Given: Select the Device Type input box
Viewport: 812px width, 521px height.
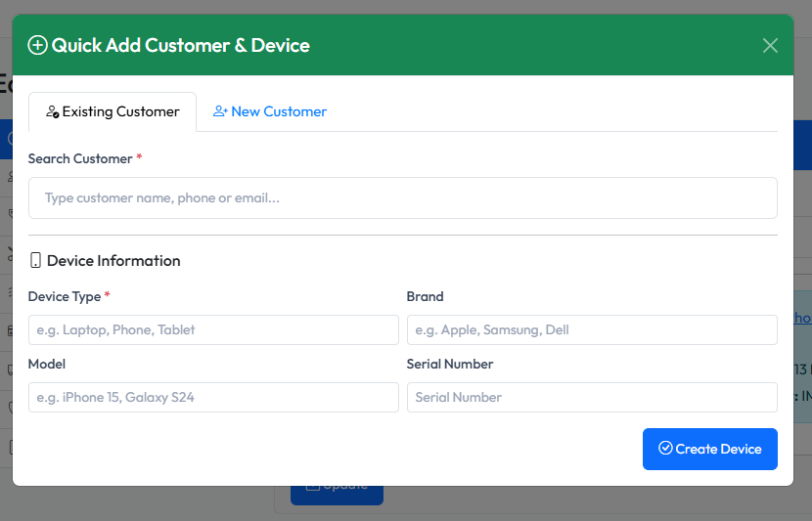Looking at the screenshot, I should click(x=213, y=329).
